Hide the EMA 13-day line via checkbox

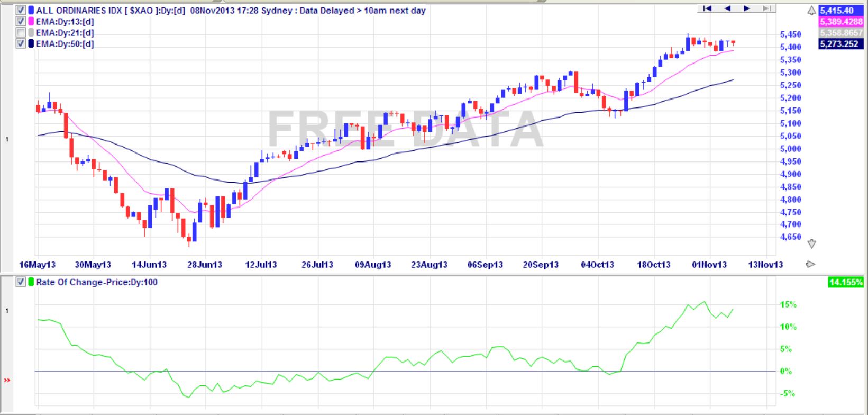[x=21, y=21]
